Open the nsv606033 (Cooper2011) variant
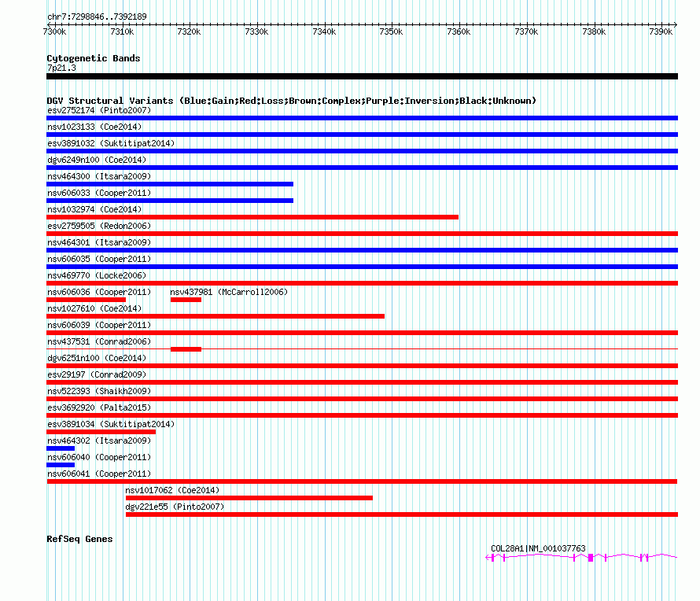 [99, 193]
